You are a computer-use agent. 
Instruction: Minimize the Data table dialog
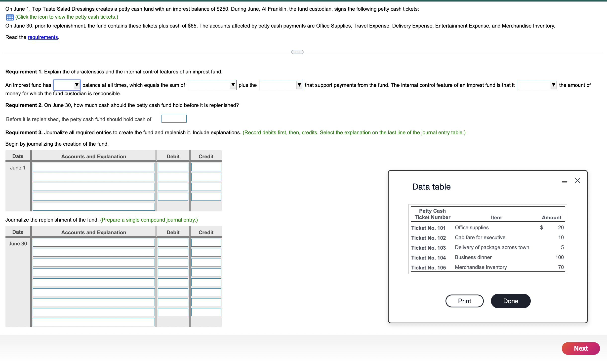(x=564, y=181)
